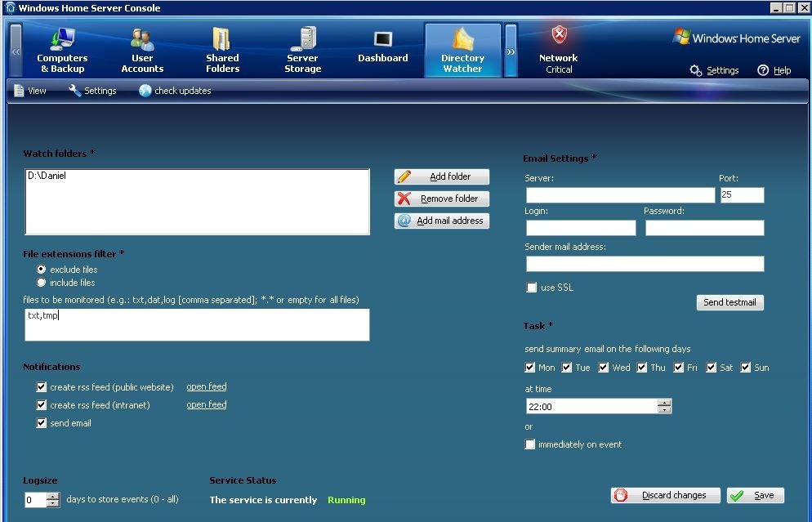The height and width of the screenshot is (522, 812).
Task: Enable the use SSL checkbox
Action: pos(531,288)
